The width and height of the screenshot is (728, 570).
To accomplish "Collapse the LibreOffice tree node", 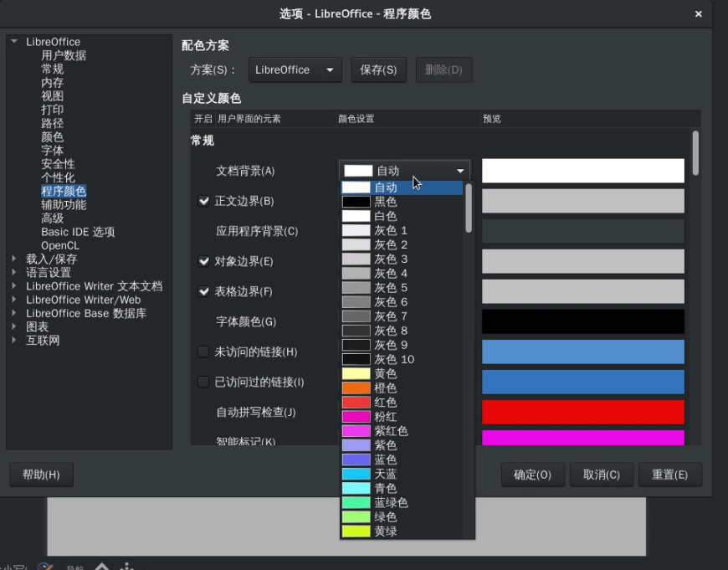I will click(14, 41).
